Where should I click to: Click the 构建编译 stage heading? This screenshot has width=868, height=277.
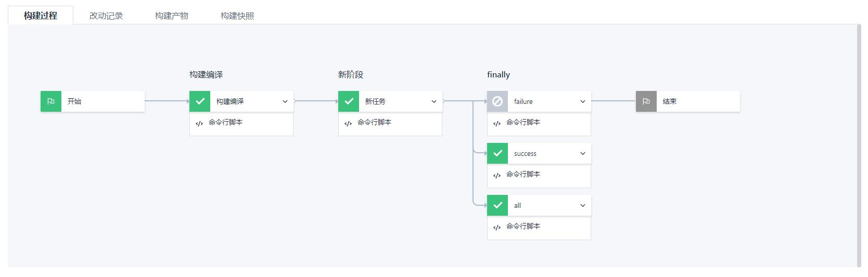[x=206, y=74]
